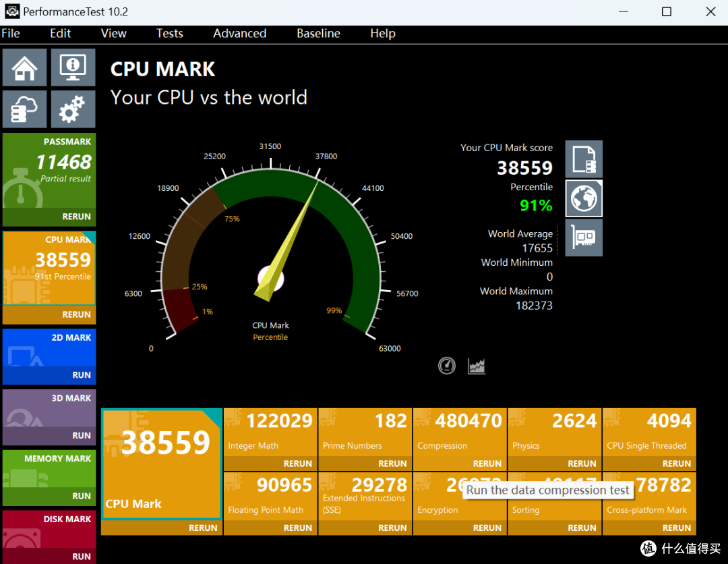Select the large CPU Mark 38559 tile
This screenshot has height=564, width=728.
pos(162,464)
